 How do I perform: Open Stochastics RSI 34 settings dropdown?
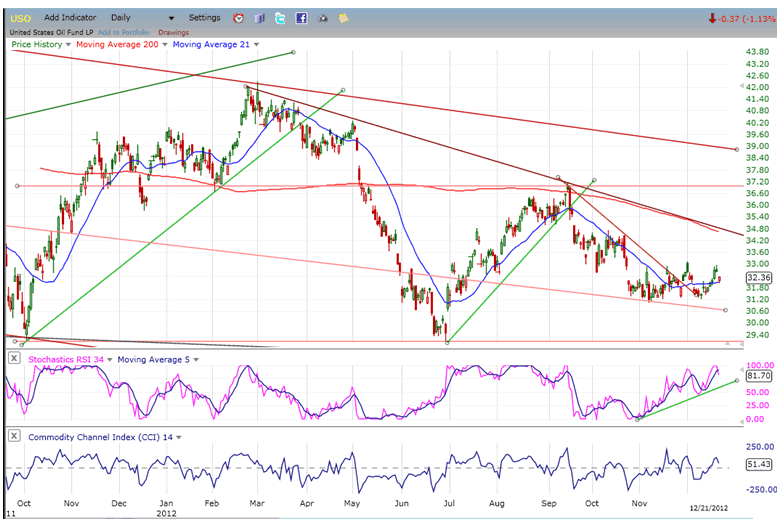[110, 359]
